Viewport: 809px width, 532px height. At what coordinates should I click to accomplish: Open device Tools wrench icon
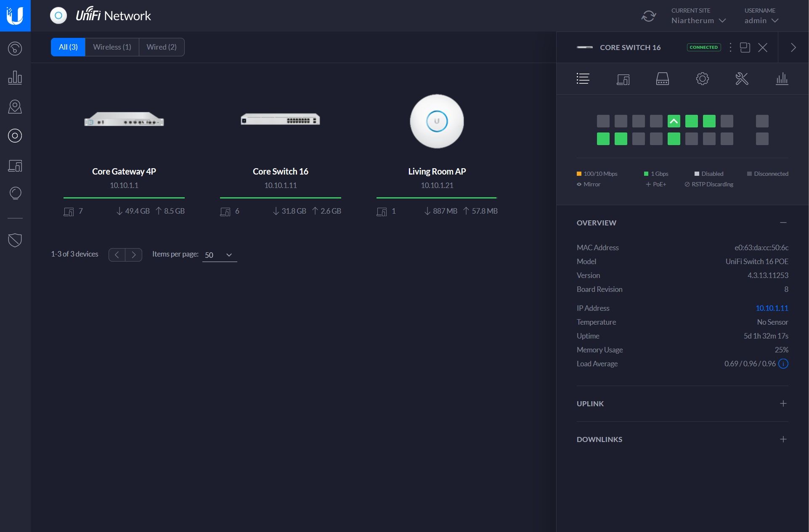click(742, 79)
